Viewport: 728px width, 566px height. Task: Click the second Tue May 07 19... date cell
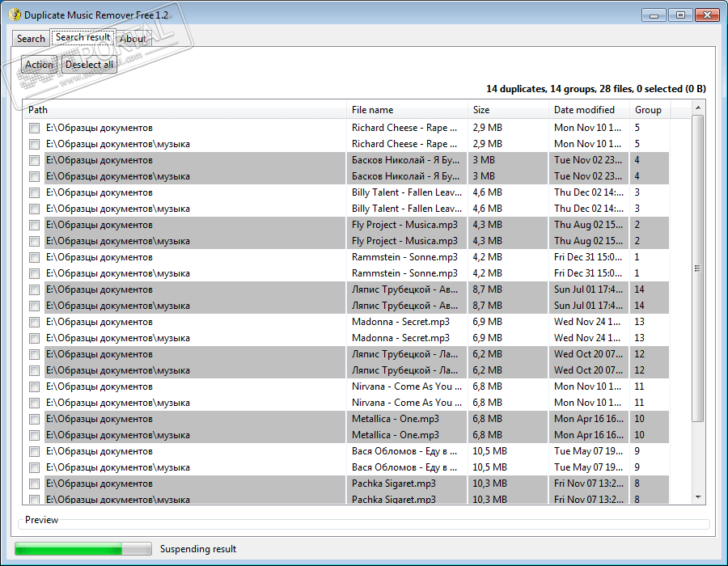(x=588, y=467)
